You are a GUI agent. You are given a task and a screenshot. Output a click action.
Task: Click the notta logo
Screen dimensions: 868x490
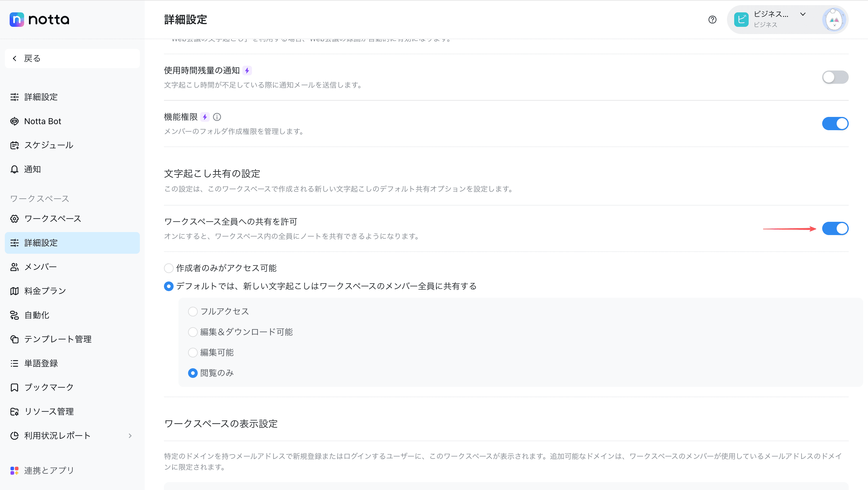point(39,20)
